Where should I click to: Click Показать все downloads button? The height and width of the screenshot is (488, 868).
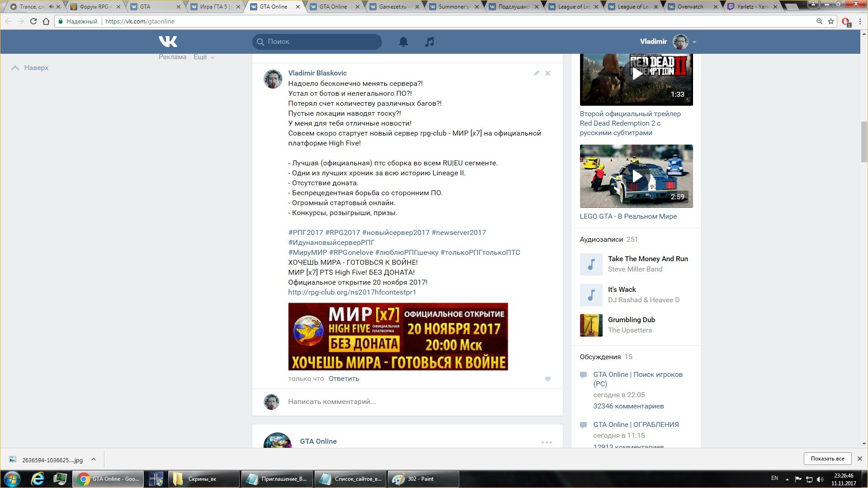(x=827, y=459)
